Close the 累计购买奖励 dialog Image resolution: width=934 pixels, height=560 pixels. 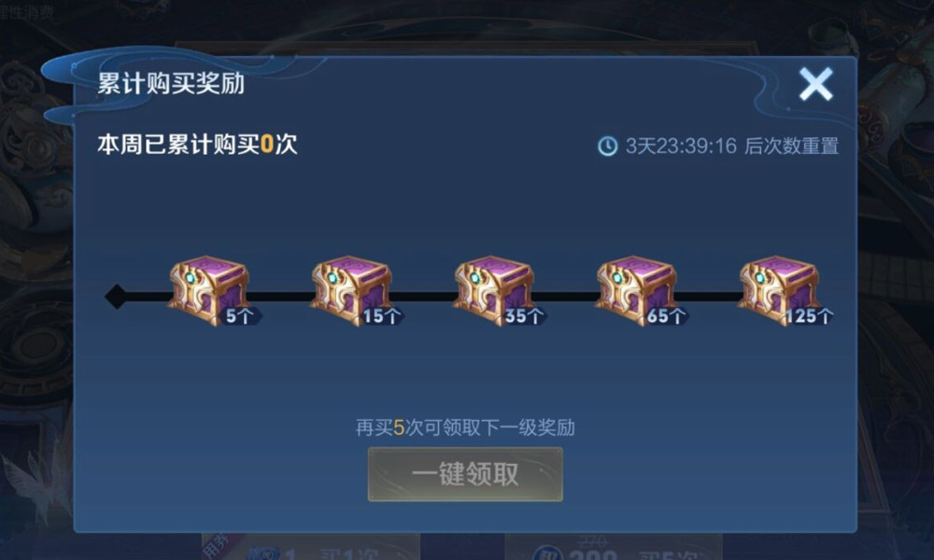point(815,84)
